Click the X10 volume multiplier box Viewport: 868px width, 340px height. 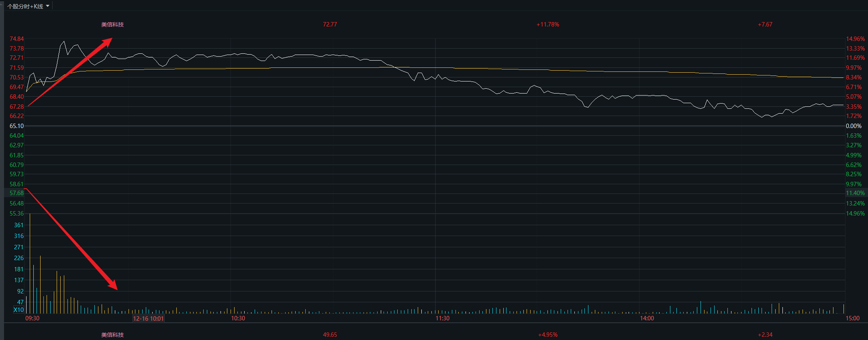point(18,309)
